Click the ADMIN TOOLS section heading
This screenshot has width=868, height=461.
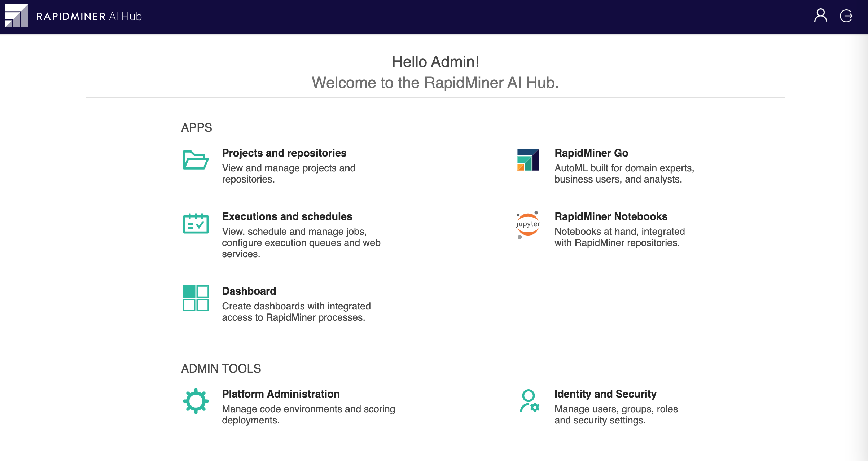point(221,368)
